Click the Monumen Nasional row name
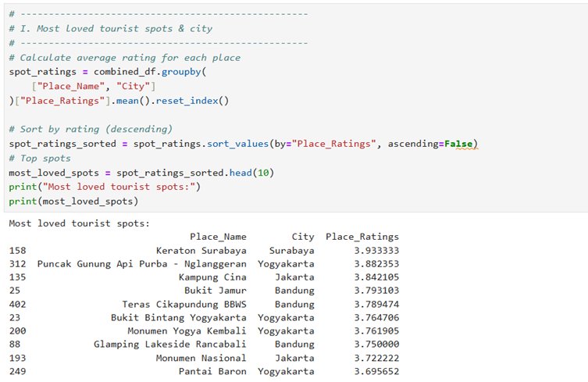The width and height of the screenshot is (588, 382). click(201, 358)
